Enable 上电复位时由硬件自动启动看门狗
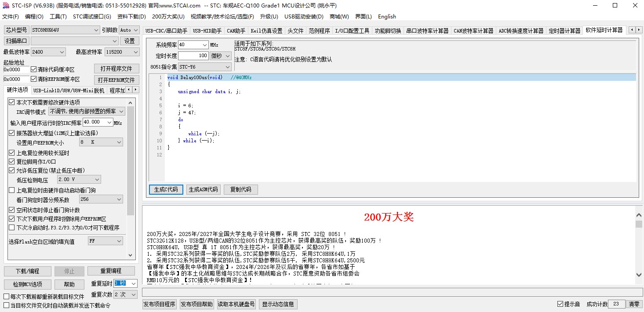This screenshot has width=644, height=312. click(12, 190)
